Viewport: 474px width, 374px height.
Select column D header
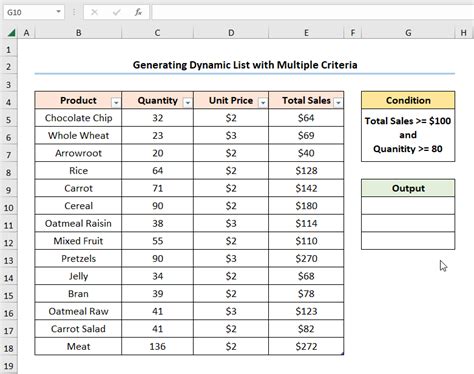coord(231,33)
